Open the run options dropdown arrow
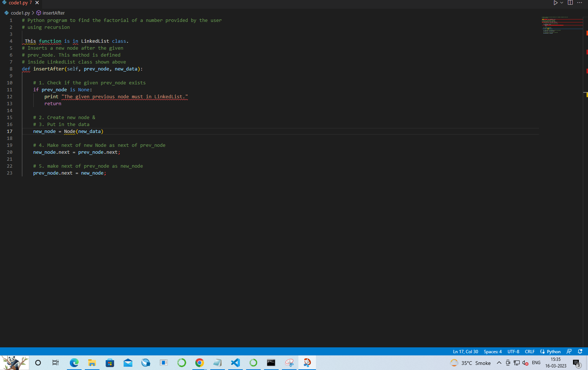The height and width of the screenshot is (370, 588). click(562, 3)
